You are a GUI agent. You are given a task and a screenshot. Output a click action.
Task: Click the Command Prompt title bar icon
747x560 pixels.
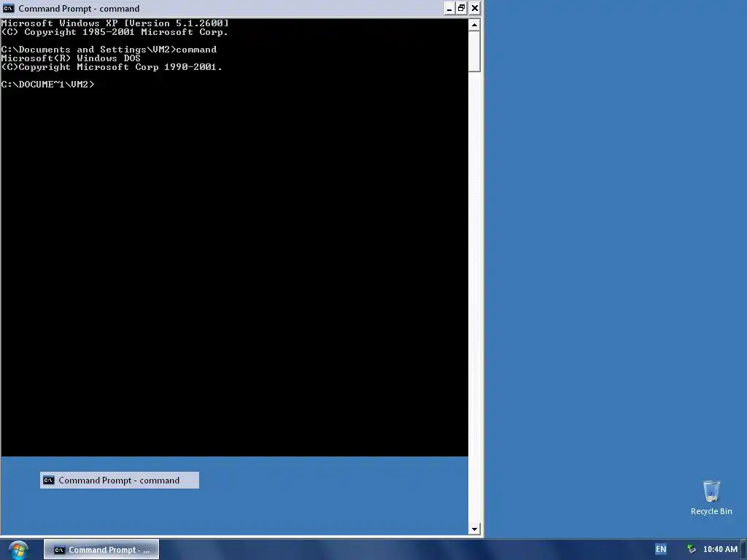8,9
